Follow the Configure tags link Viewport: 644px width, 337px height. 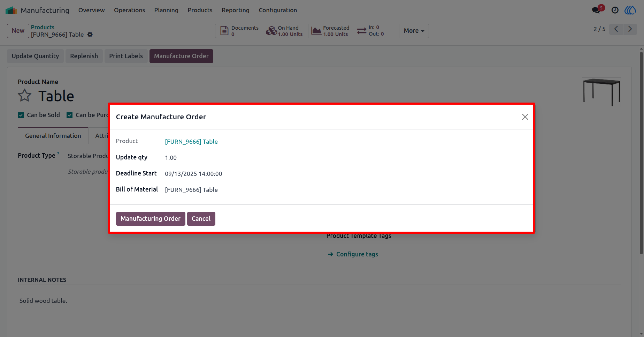point(353,254)
